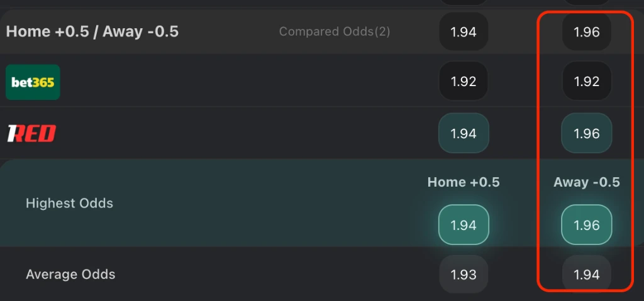Choose 1RED home odds 1.94
644x301 pixels.
464,133
